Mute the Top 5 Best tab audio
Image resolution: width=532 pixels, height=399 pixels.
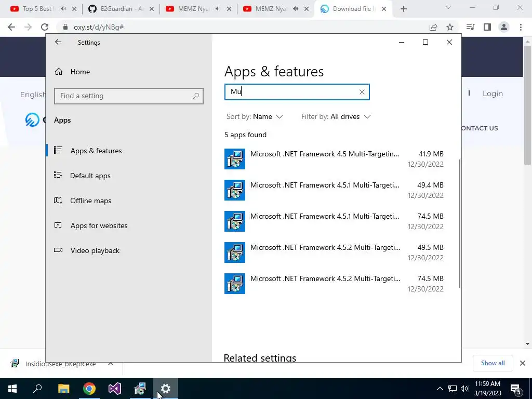click(63, 9)
